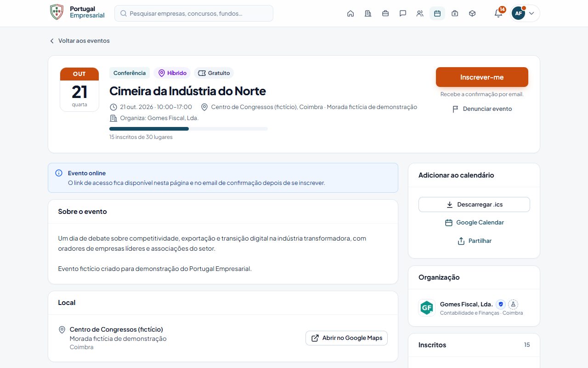
Task: Click the Inscritos count value 15
Action: pos(527,345)
